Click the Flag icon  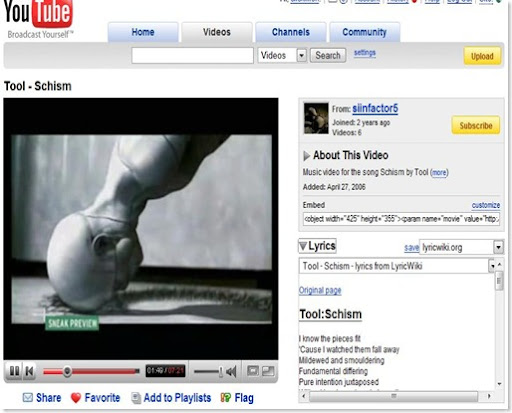pos(226,397)
